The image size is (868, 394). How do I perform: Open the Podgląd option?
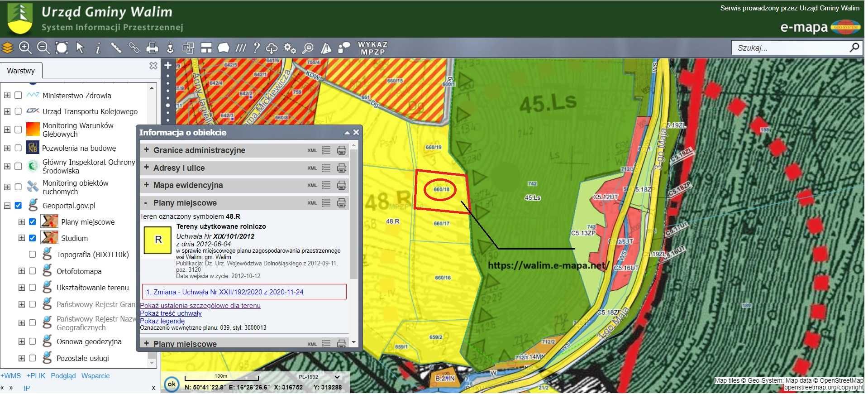(63, 376)
